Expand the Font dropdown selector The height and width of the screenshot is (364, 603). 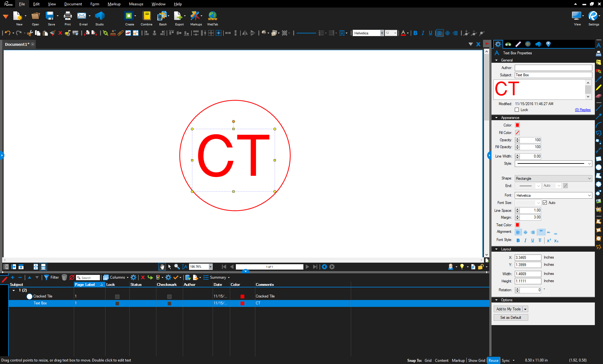coord(590,195)
